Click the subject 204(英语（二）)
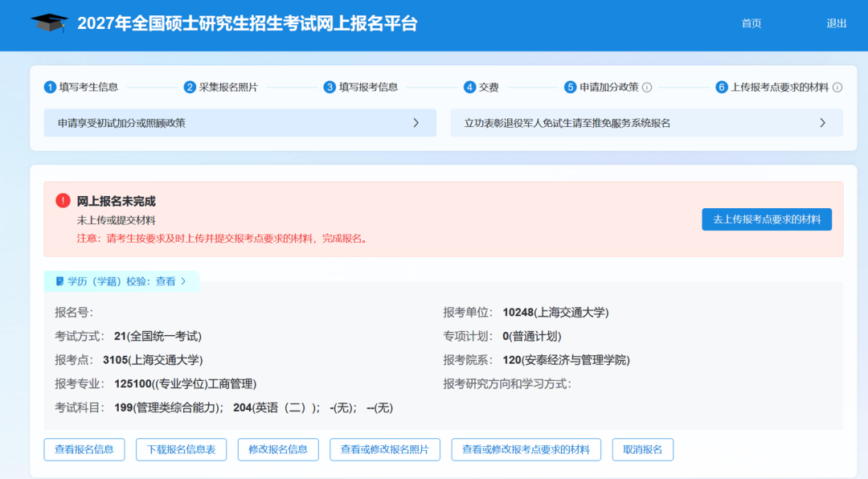Image resolution: width=868 pixels, height=479 pixels. pos(276,407)
